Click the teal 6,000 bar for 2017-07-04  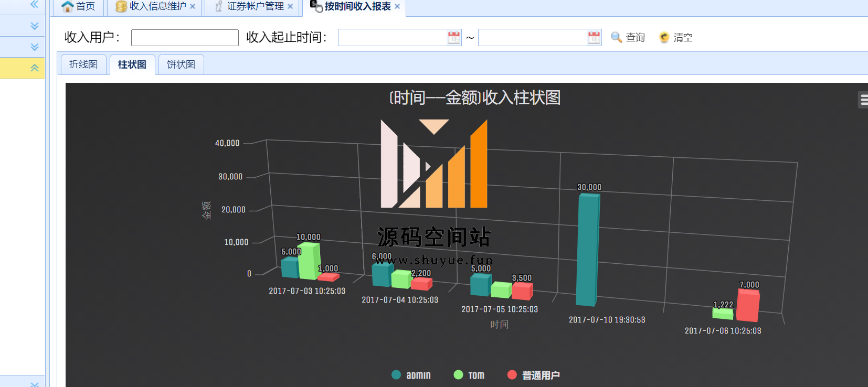coord(382,274)
